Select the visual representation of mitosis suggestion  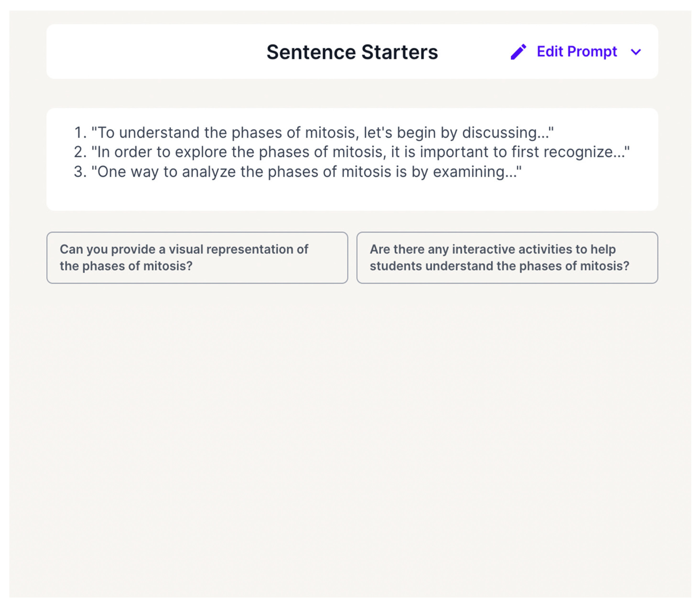click(x=197, y=258)
